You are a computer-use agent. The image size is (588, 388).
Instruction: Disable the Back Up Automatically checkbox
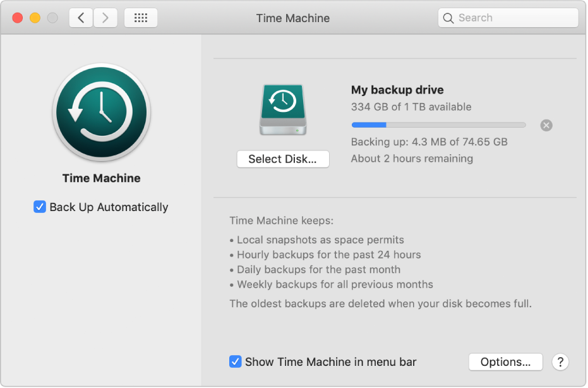point(40,207)
